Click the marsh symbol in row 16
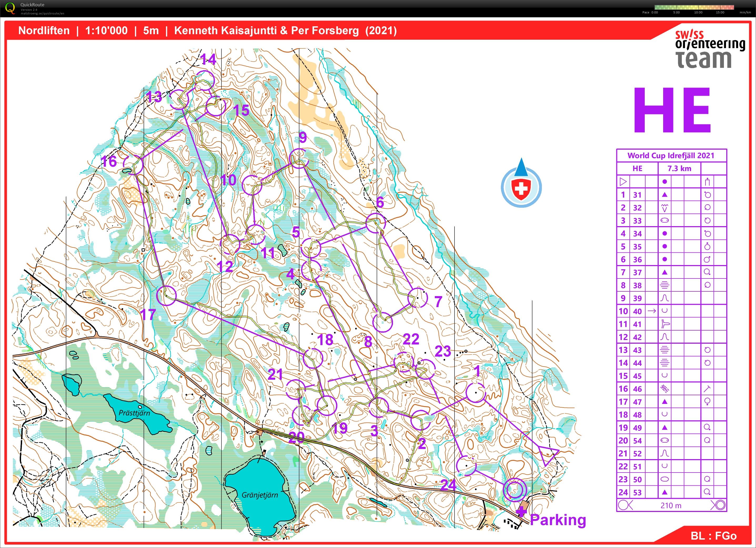Viewport: 756px width, 548px height. coord(664,388)
